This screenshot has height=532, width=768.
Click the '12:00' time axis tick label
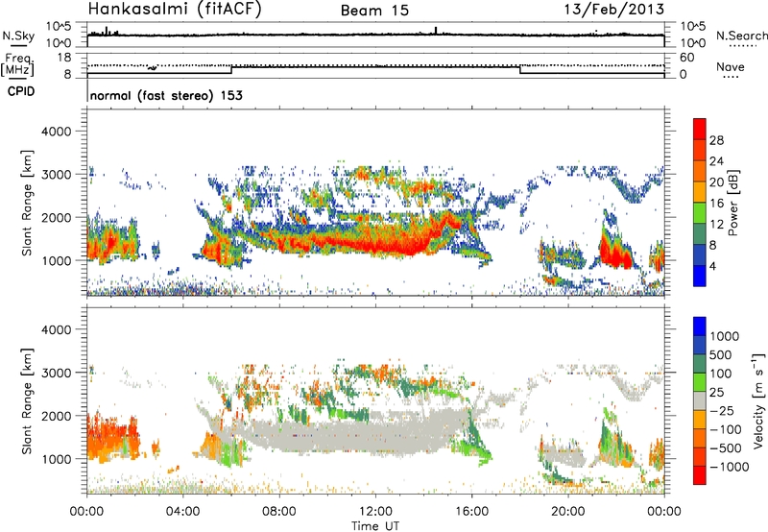click(375, 512)
